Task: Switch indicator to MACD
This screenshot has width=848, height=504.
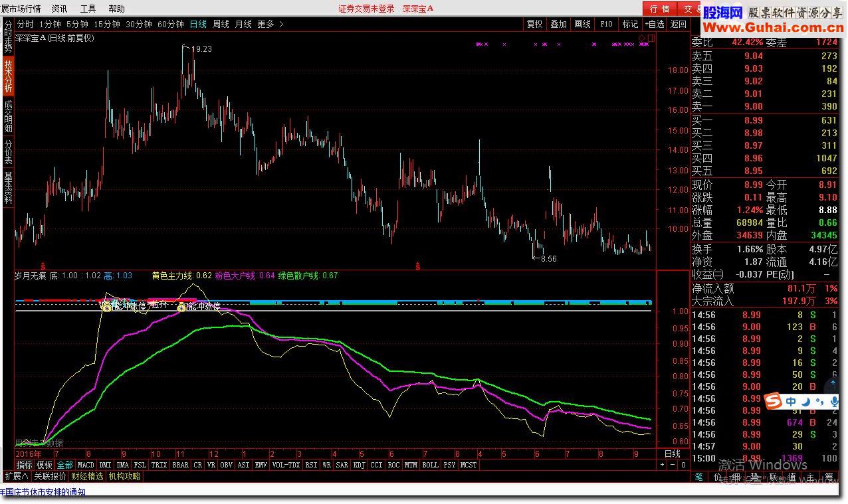Action: coord(86,465)
